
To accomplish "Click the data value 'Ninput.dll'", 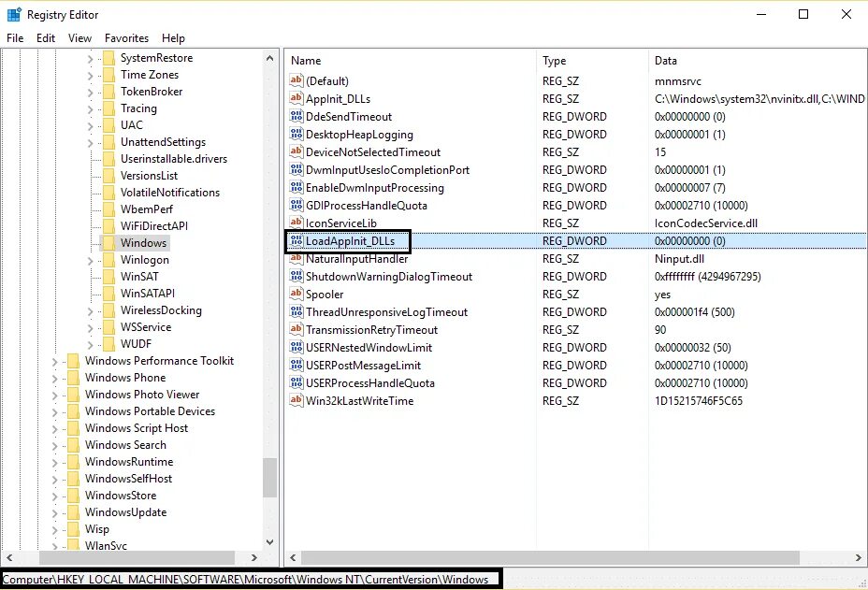I will pos(679,258).
